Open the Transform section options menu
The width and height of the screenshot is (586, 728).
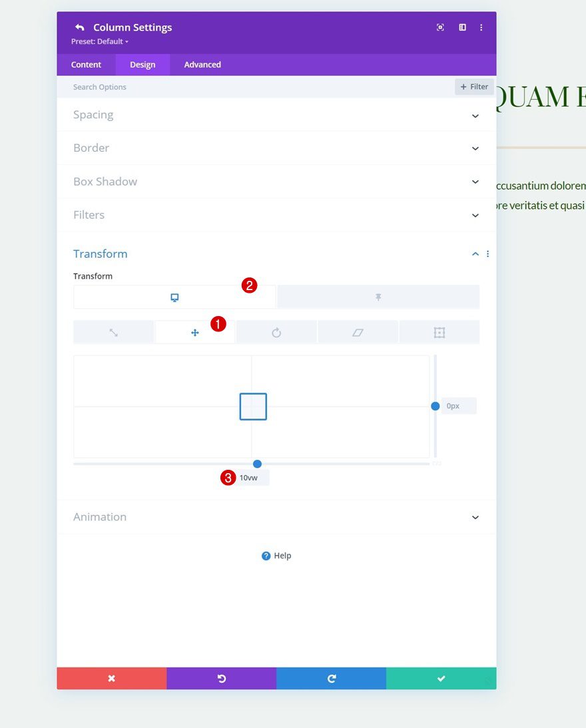[x=487, y=254]
